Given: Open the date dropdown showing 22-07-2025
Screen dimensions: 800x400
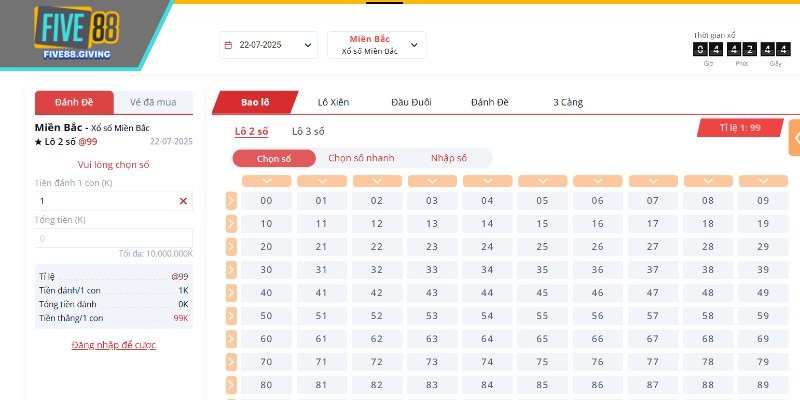Looking at the screenshot, I should click(x=267, y=45).
